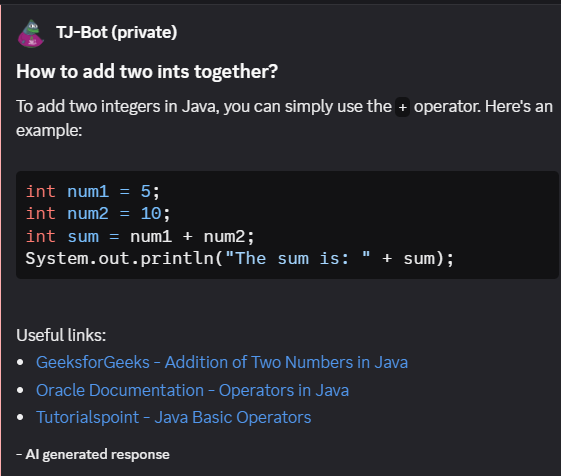Screen dimensions: 561x476
Task: Open the GeeksforGeeks Addition of Two Numbers link
Action: [x=222, y=362]
